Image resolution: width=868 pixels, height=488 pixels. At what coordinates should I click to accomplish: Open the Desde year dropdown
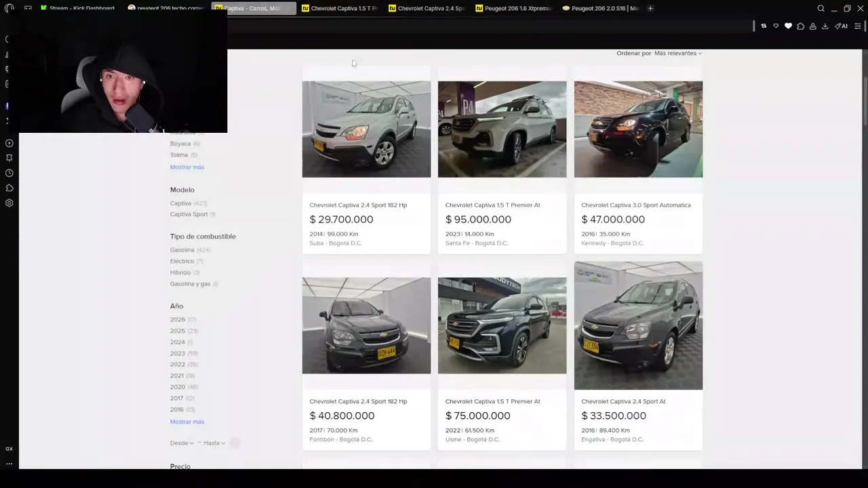click(x=182, y=443)
